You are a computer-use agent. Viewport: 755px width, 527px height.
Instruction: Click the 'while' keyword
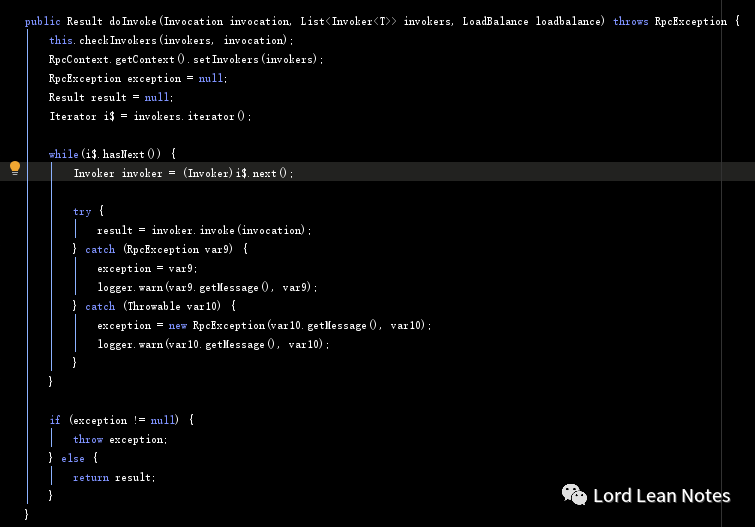click(64, 154)
